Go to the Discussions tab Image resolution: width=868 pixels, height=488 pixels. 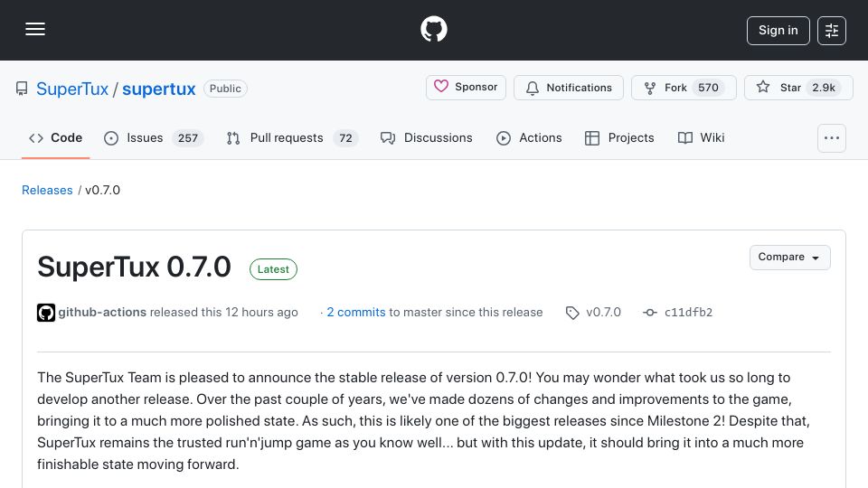coord(426,137)
